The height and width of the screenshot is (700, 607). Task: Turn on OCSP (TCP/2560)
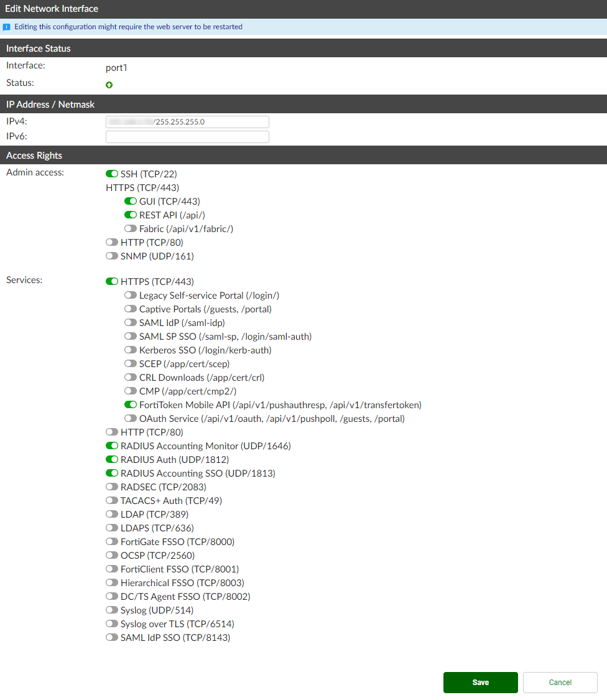(x=111, y=555)
